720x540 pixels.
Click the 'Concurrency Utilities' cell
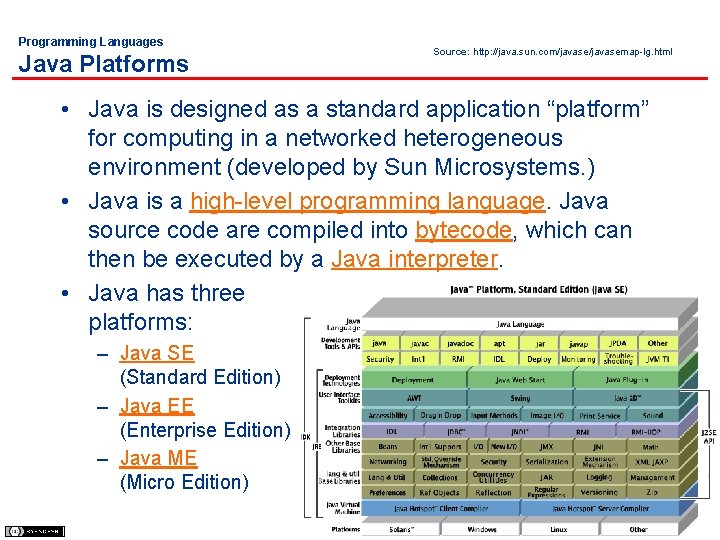point(494,477)
